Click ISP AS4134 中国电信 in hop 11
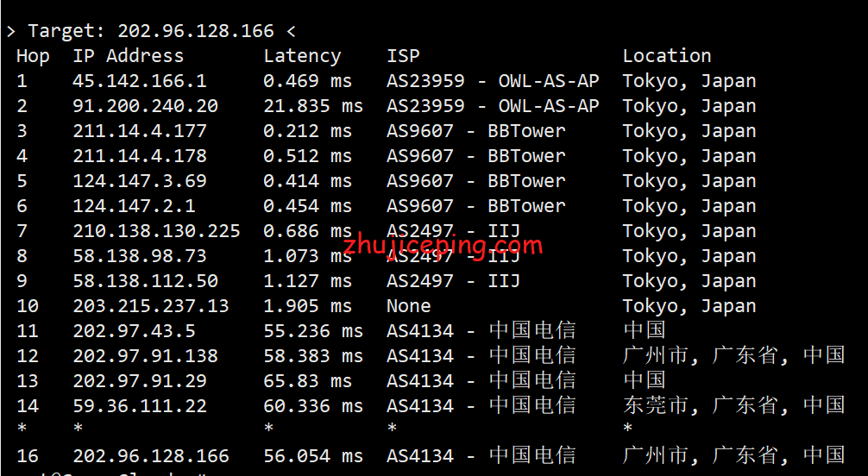The image size is (868, 476). tap(481, 331)
